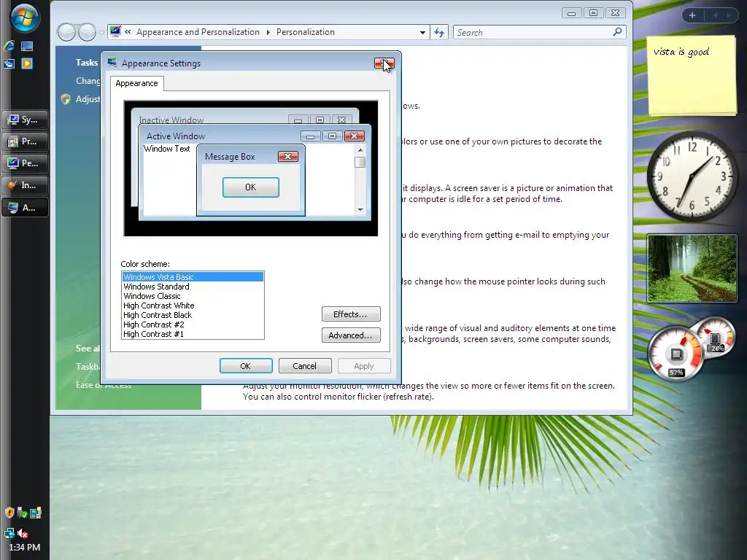Click the preview Active Window minimize icon
The width and height of the screenshot is (747, 560).
tap(311, 136)
